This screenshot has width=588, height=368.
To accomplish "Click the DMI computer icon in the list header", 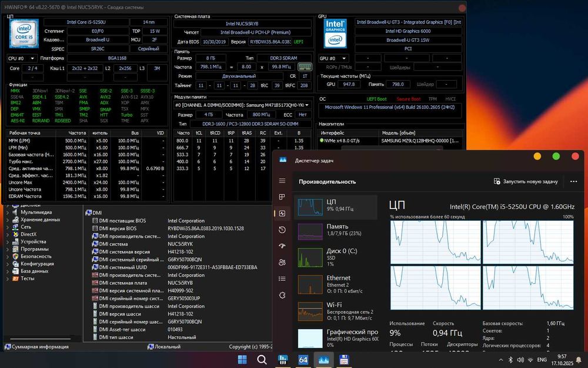I will (x=89, y=213).
